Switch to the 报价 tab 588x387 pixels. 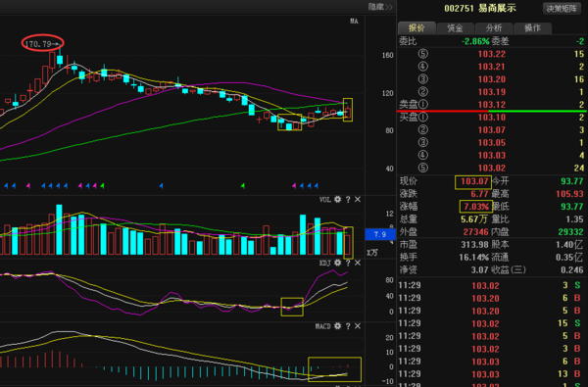coord(416,27)
